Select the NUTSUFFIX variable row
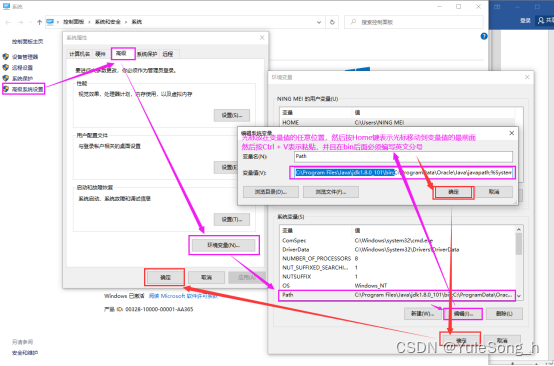 (x=398, y=277)
